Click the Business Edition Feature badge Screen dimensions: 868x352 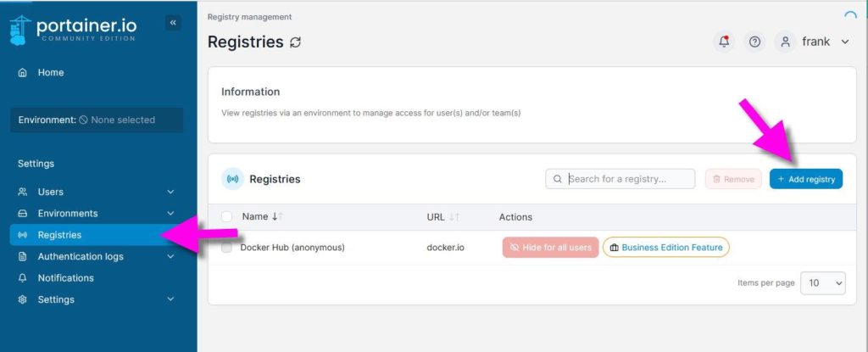point(666,247)
